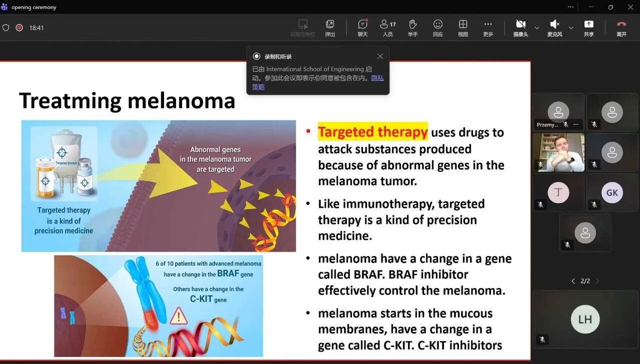Expand microphone options dropdown arrow
The image size is (640, 364).
(x=571, y=28)
